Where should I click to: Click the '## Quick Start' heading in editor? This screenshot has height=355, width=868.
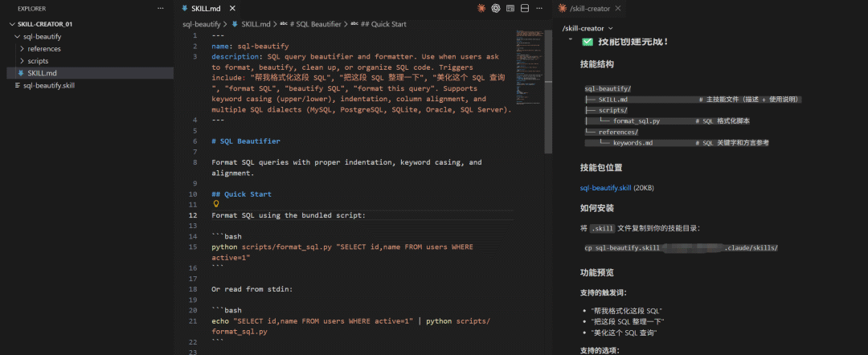pos(241,194)
